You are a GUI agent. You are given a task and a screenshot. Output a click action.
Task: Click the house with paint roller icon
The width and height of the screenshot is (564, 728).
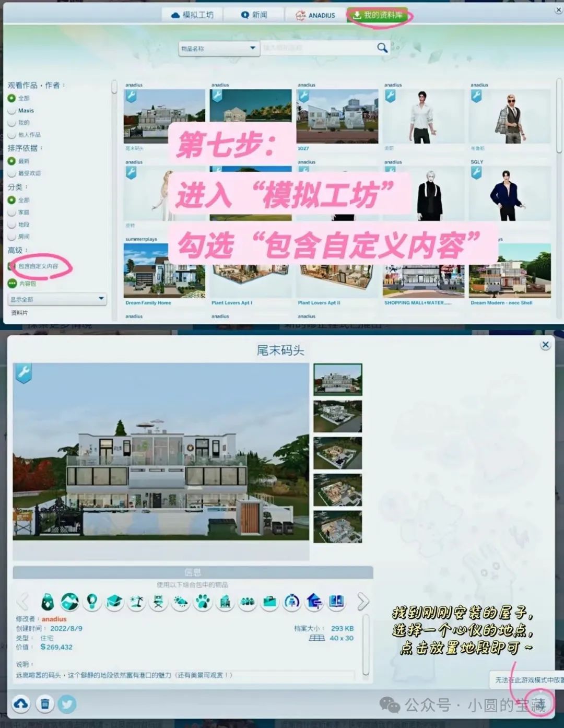(314, 602)
